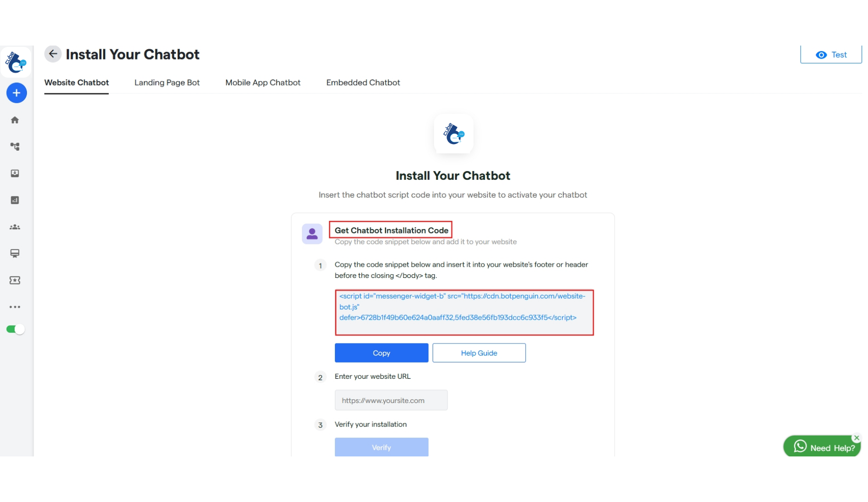Enter your website URL field
This screenshot has height=502, width=868.
coord(391,400)
